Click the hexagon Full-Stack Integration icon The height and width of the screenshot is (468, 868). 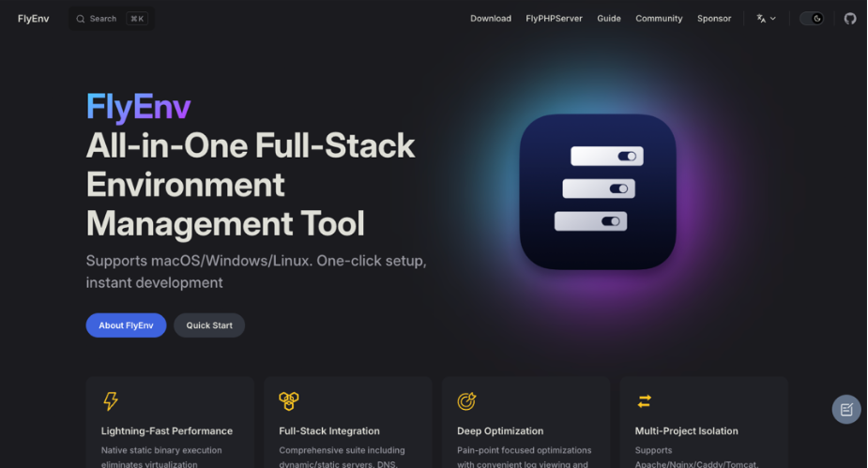point(288,401)
